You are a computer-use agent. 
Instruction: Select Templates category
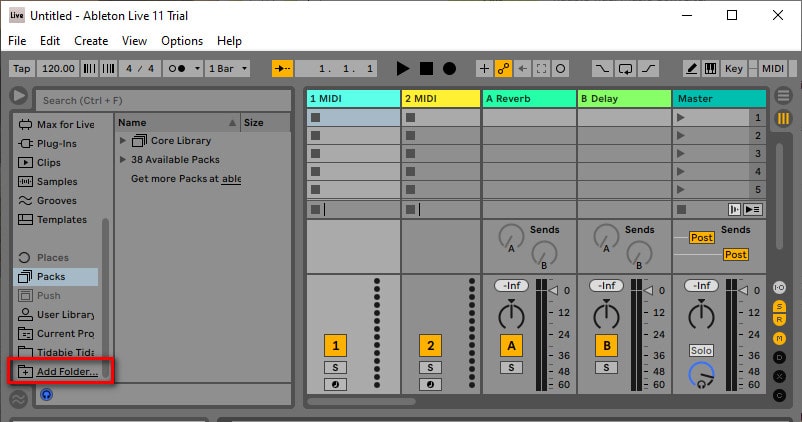click(52, 219)
